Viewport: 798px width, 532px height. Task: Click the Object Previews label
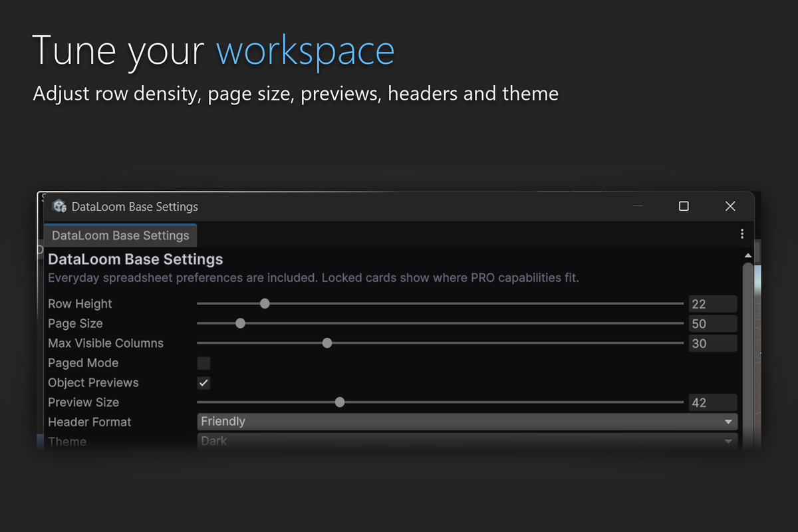click(93, 383)
